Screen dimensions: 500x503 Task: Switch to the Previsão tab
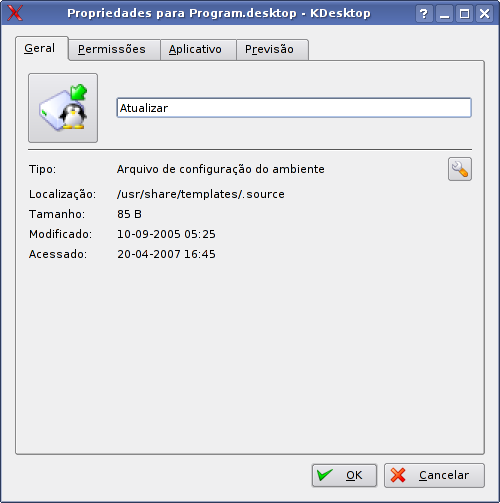pyautogui.click(x=272, y=50)
